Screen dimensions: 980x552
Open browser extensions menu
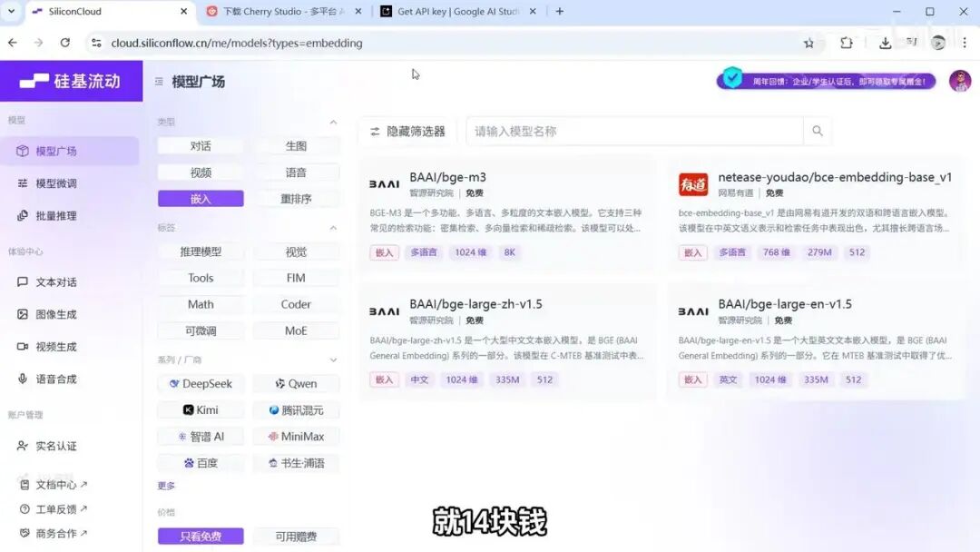coord(847,43)
